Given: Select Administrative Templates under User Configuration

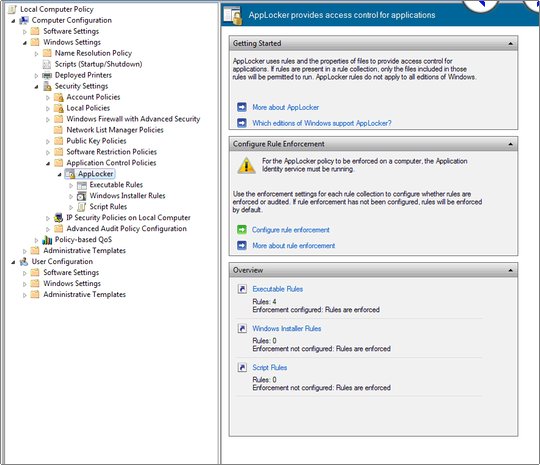Looking at the screenshot, I should [84, 294].
